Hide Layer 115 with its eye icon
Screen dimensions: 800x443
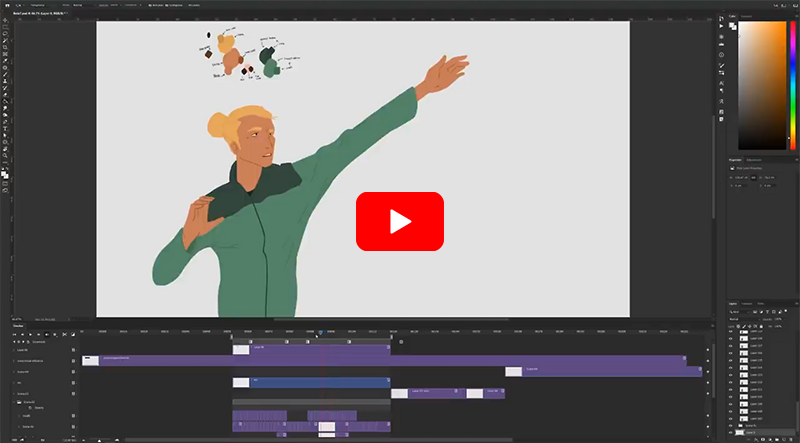click(x=731, y=360)
